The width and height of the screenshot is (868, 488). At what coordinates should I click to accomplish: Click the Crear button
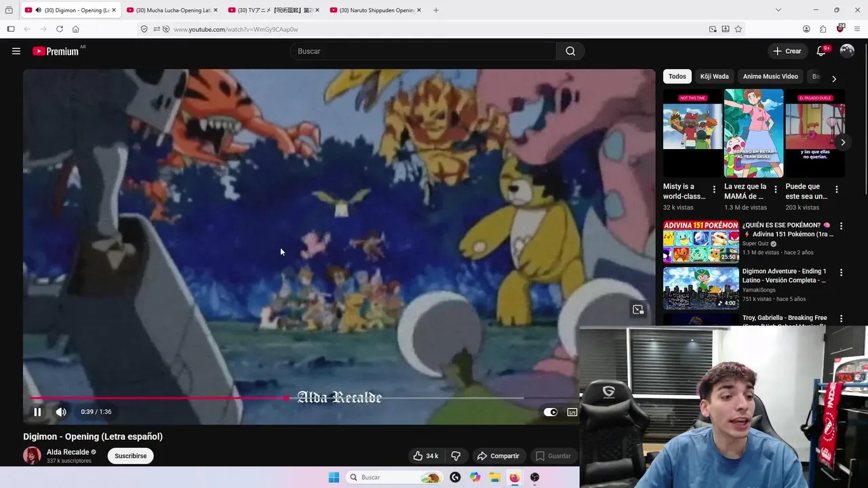(x=787, y=51)
